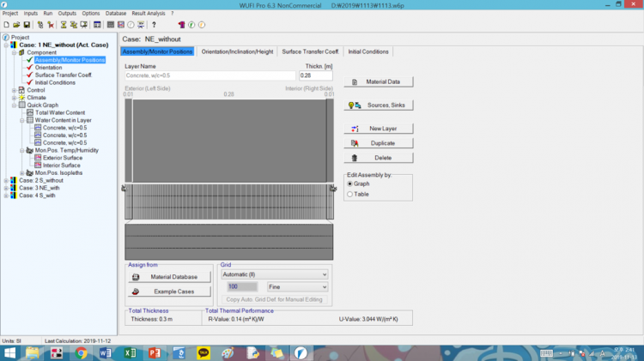Click the Thickn. [m] input field
Screen dimensions: 644x361
(x=315, y=76)
